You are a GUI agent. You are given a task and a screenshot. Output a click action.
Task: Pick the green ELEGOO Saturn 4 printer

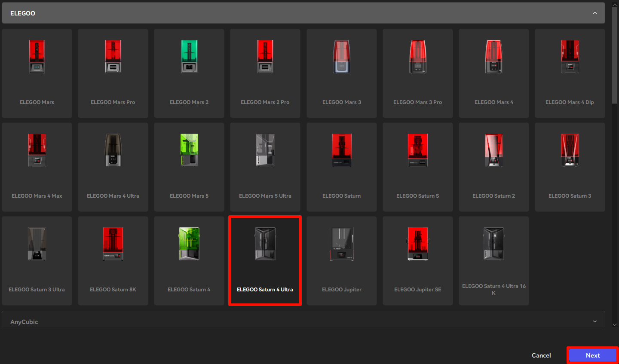189,261
